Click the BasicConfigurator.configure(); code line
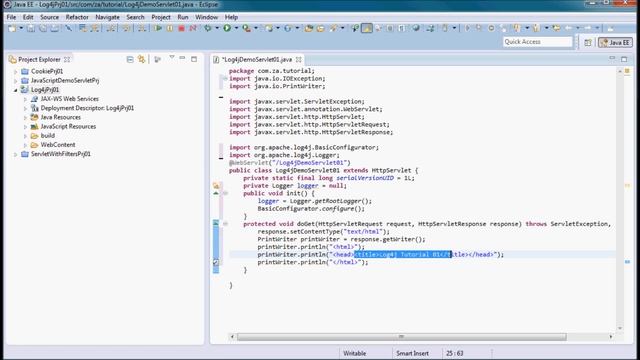Viewport: 640px width, 360px height. tap(311, 209)
